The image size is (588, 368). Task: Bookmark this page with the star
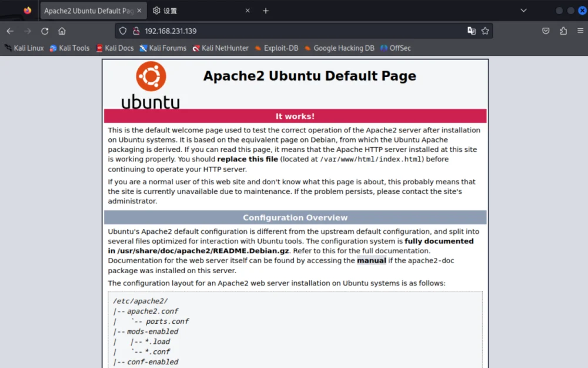tap(485, 31)
